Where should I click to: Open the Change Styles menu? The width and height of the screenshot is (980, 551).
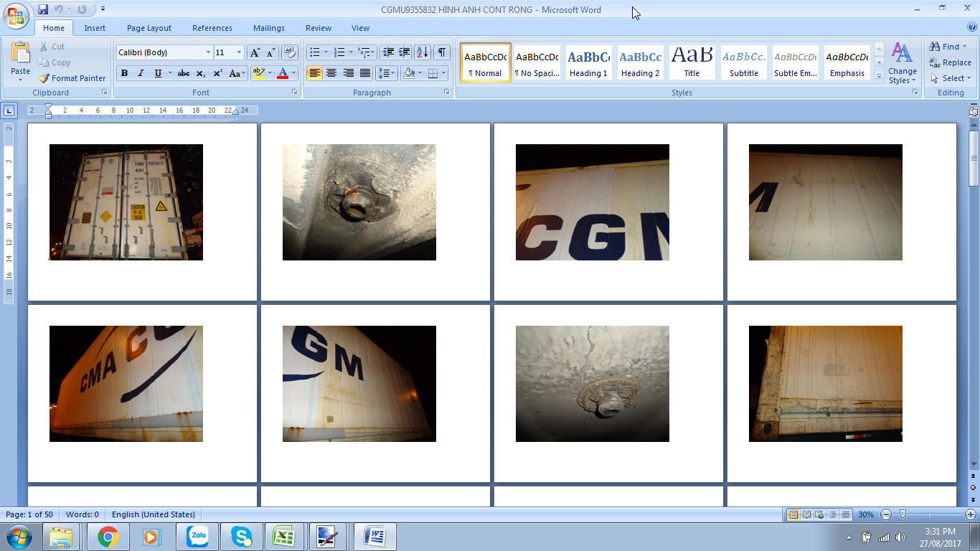click(x=902, y=63)
